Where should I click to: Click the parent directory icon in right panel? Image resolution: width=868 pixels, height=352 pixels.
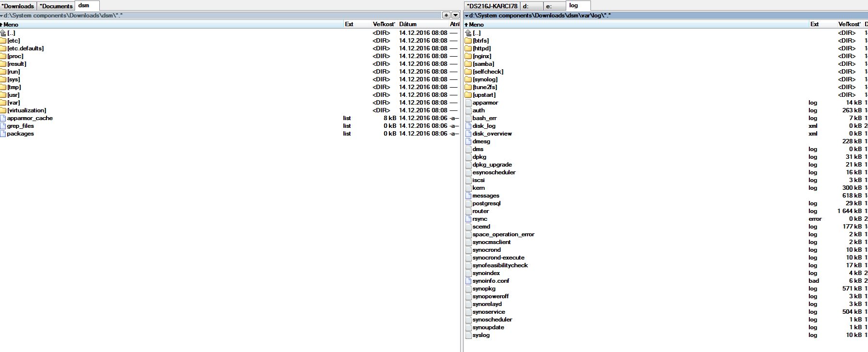coord(468,33)
